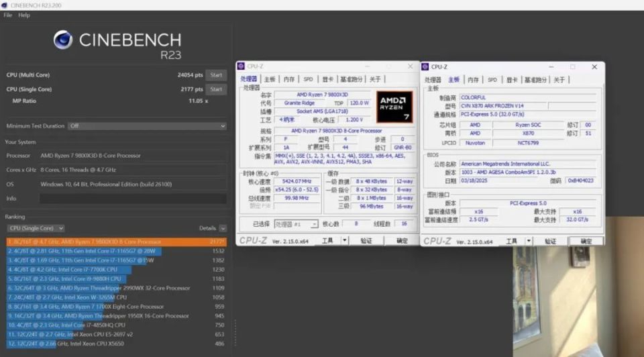Click the Cinebench logo sphere icon

[x=63, y=40]
